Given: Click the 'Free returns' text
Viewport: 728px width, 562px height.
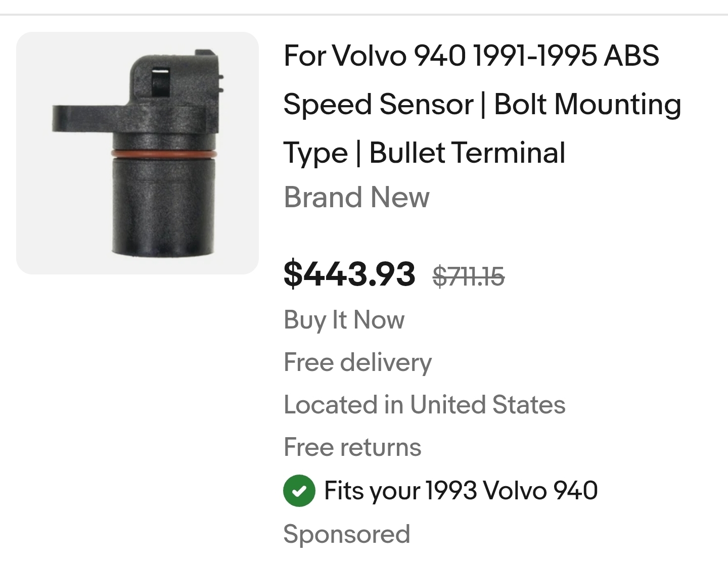Looking at the screenshot, I should [x=352, y=447].
